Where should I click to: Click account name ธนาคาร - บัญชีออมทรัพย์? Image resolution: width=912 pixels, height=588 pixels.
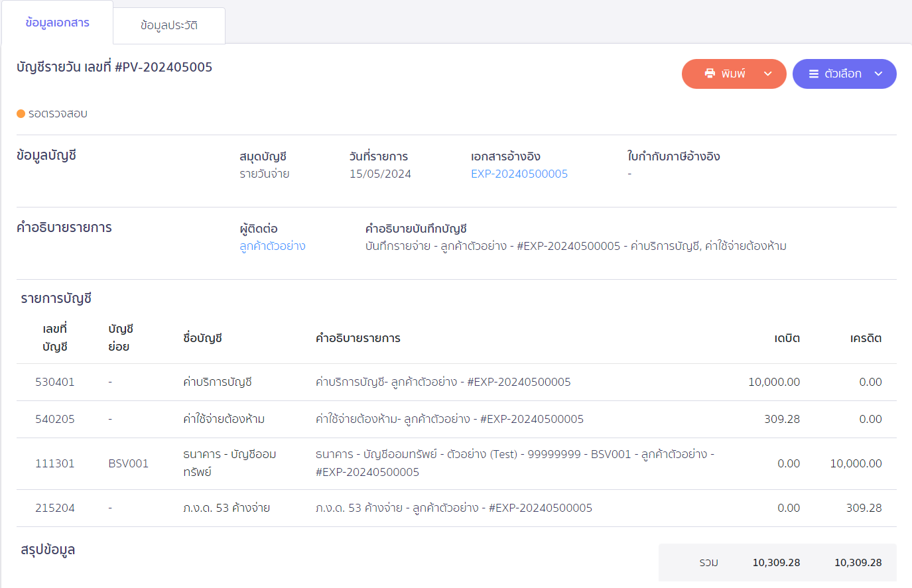coord(229,463)
